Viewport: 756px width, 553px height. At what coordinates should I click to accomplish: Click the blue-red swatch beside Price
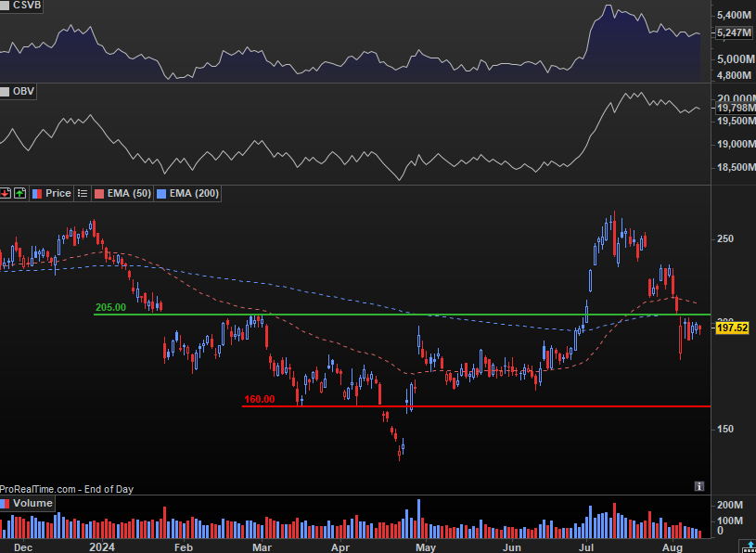tap(37, 193)
